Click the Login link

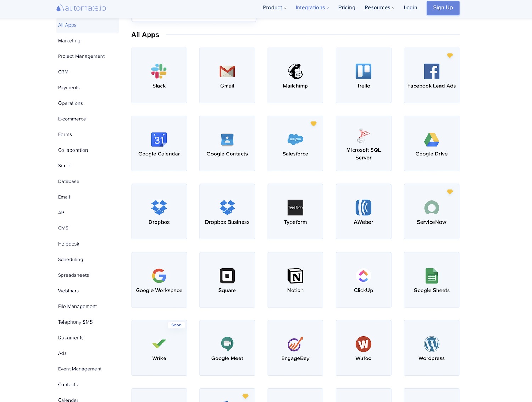(x=410, y=7)
